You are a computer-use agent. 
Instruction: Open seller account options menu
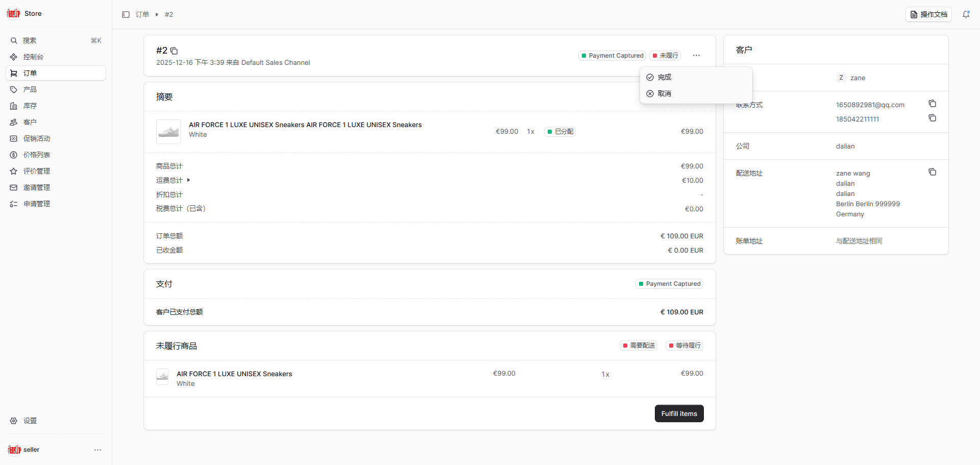pos(97,450)
